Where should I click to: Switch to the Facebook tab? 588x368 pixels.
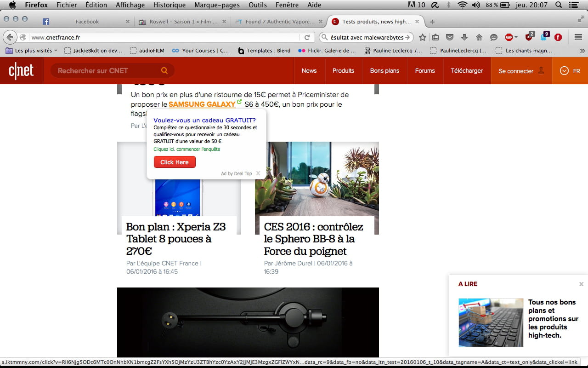(87, 22)
